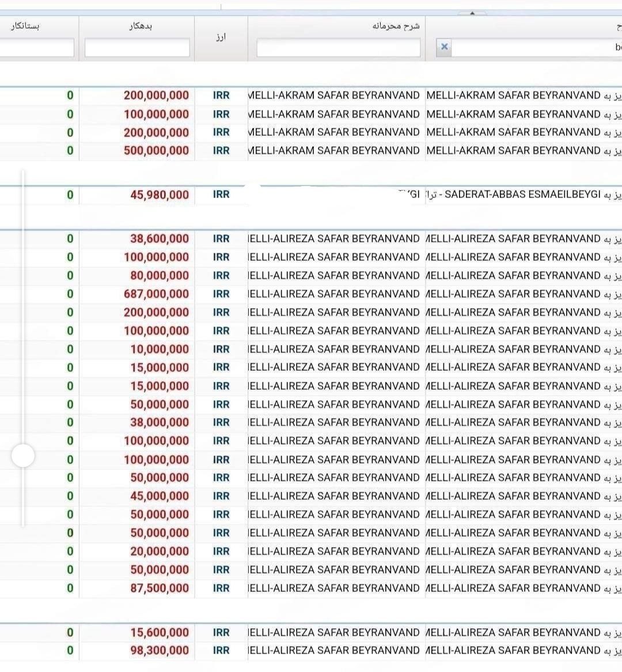Screen dimensions: 622x672
Task: Clear the filter using the X icon
Action: click(444, 47)
